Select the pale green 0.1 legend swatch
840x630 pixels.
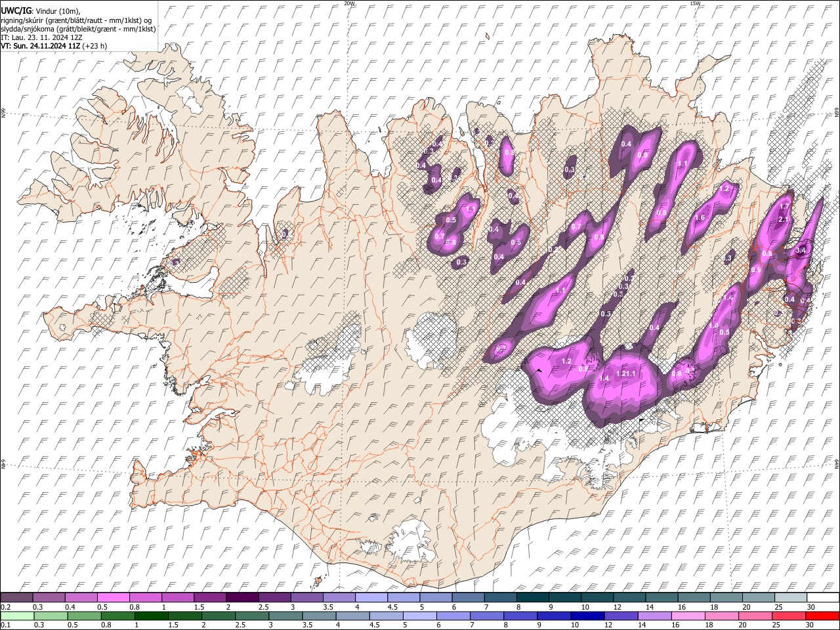coord(17,616)
